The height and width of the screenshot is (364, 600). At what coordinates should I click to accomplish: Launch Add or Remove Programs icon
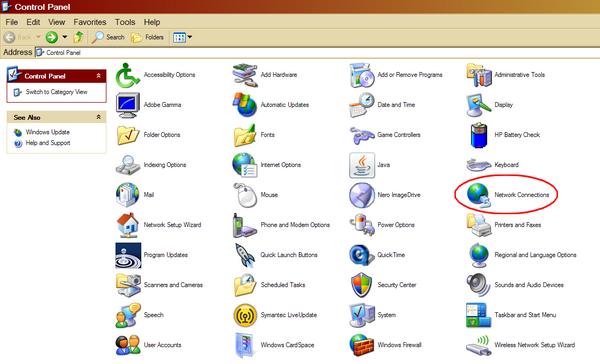point(362,75)
